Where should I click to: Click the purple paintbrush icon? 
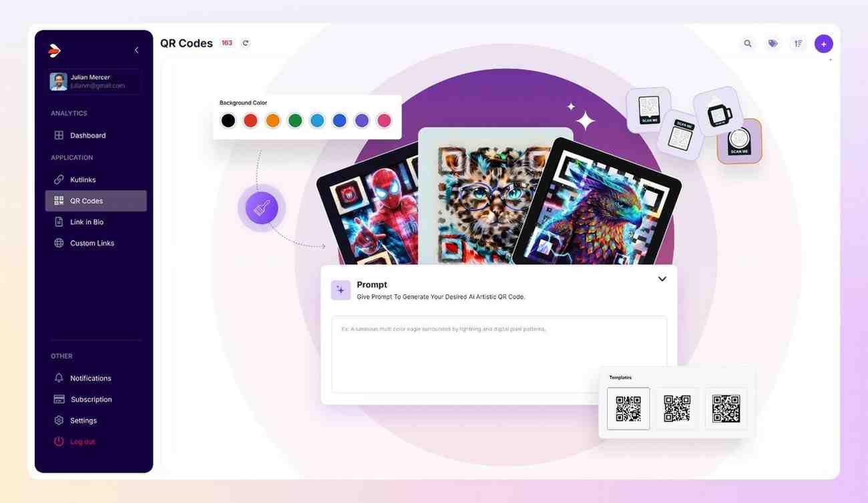pos(262,207)
